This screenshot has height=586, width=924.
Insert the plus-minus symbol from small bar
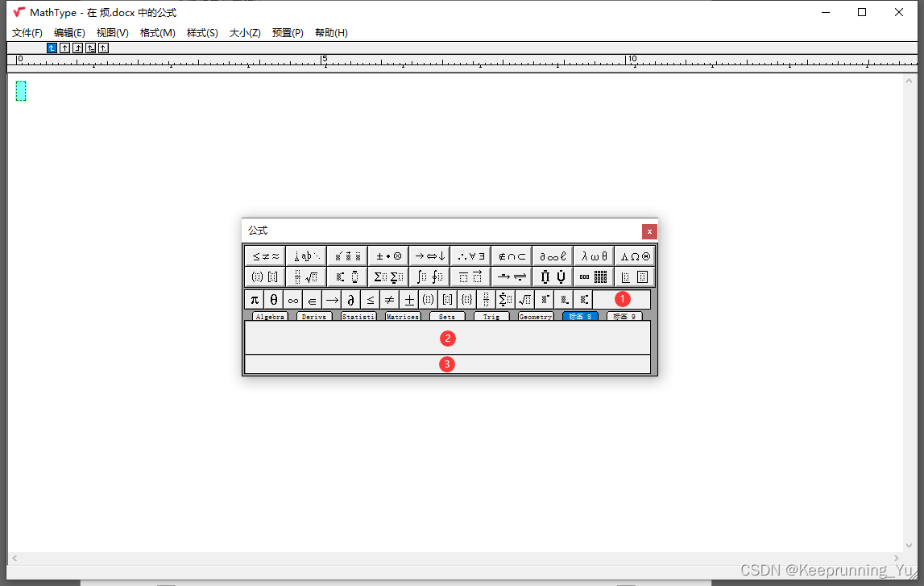(x=409, y=300)
